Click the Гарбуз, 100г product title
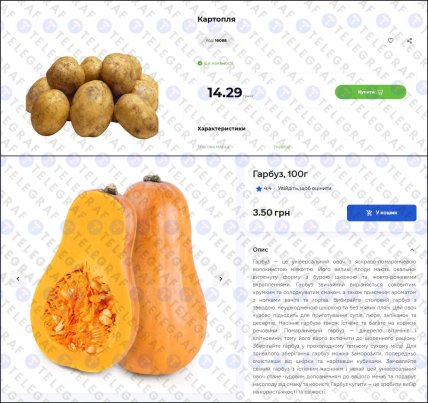 pyautogui.click(x=280, y=174)
